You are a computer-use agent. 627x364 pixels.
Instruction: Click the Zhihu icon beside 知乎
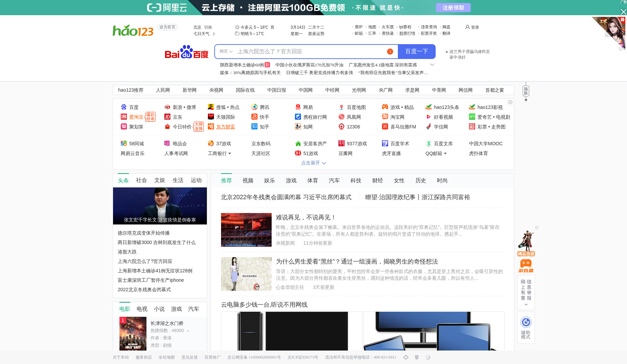pyautogui.click(x=254, y=127)
